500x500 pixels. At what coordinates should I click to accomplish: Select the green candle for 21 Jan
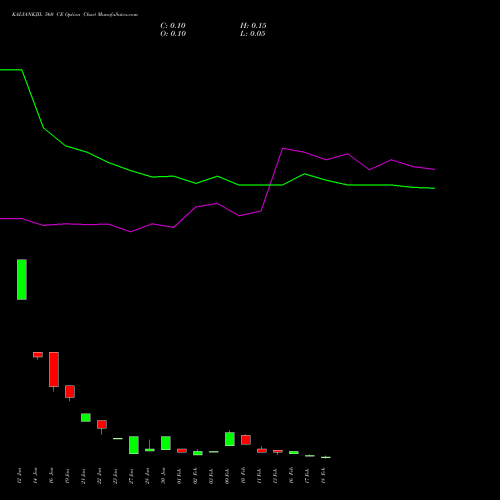click(x=86, y=418)
